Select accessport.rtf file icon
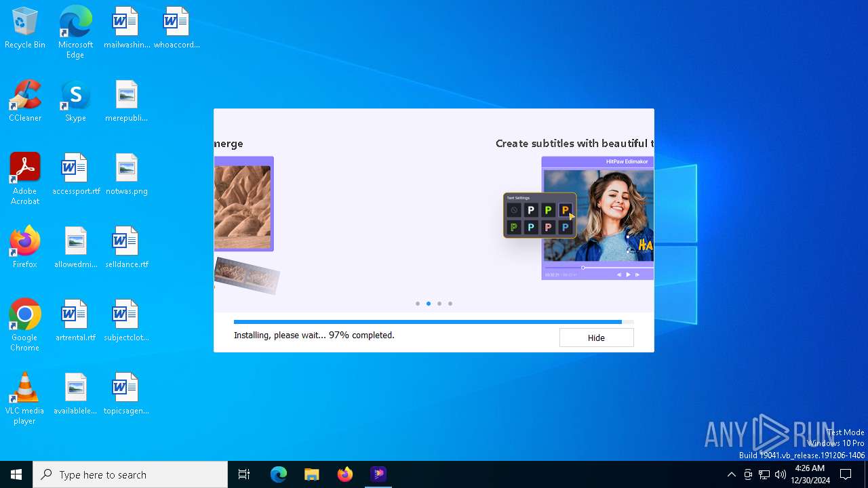This screenshot has height=488, width=868. pyautogui.click(x=75, y=175)
